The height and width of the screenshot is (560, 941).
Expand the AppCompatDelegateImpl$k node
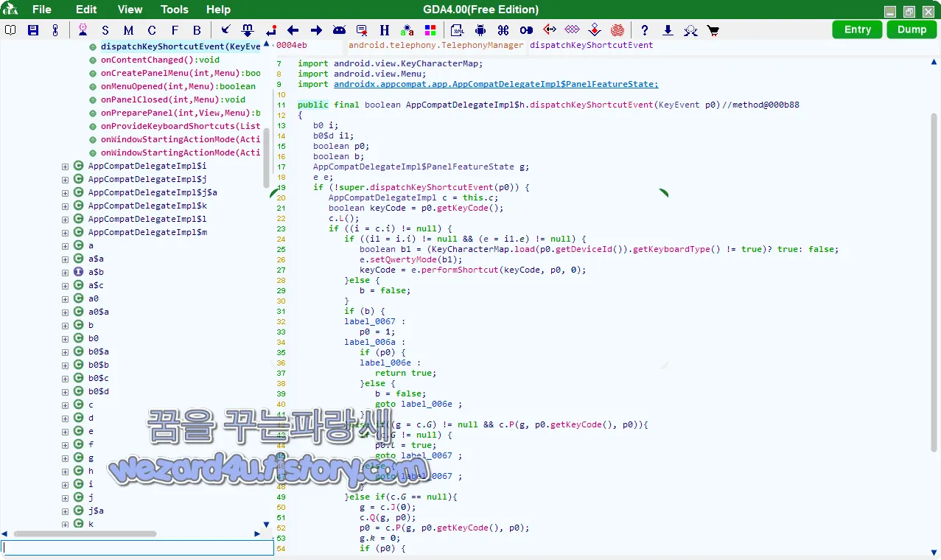(65, 206)
